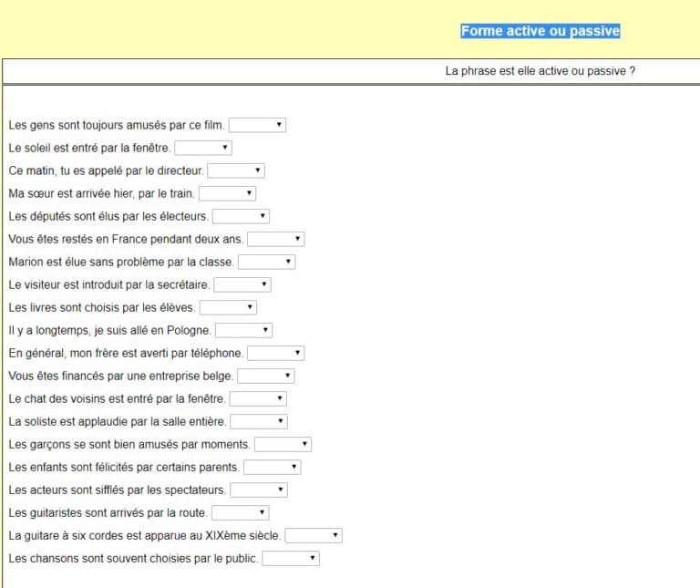Expand dropdown for "Vous êtes restés en France"
This screenshot has width=700, height=588.
tap(275, 239)
